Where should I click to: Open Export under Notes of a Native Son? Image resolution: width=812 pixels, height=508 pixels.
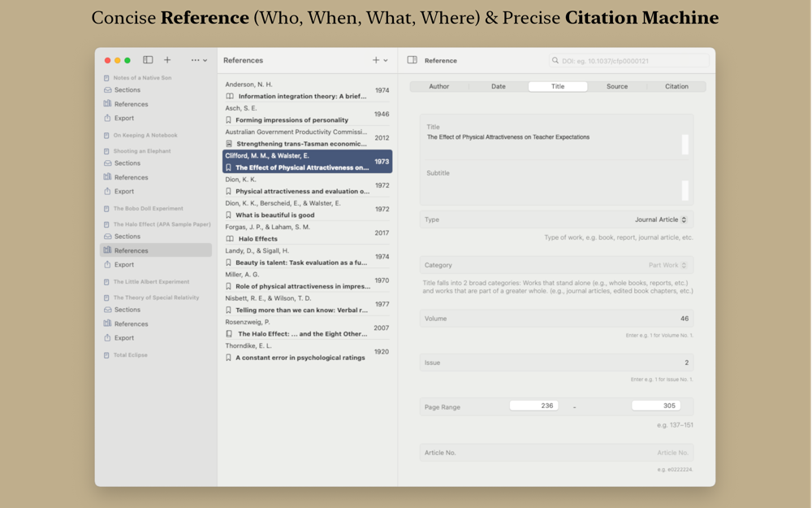pyautogui.click(x=124, y=118)
